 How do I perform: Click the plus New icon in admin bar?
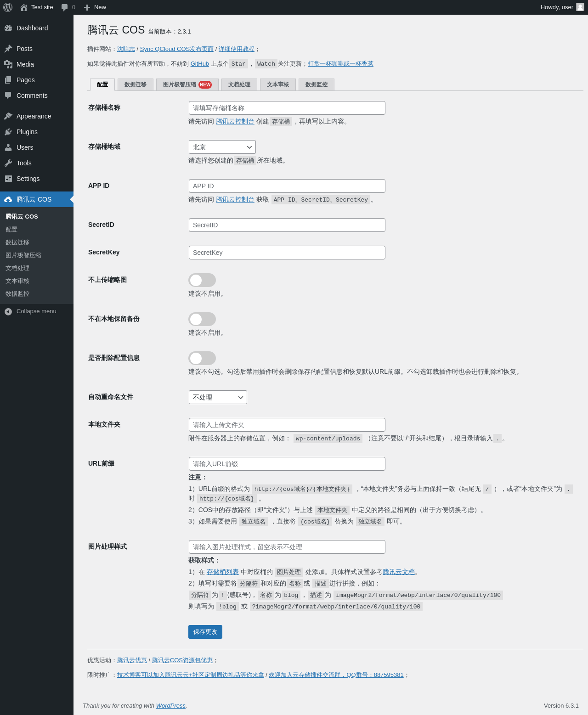tap(87, 7)
